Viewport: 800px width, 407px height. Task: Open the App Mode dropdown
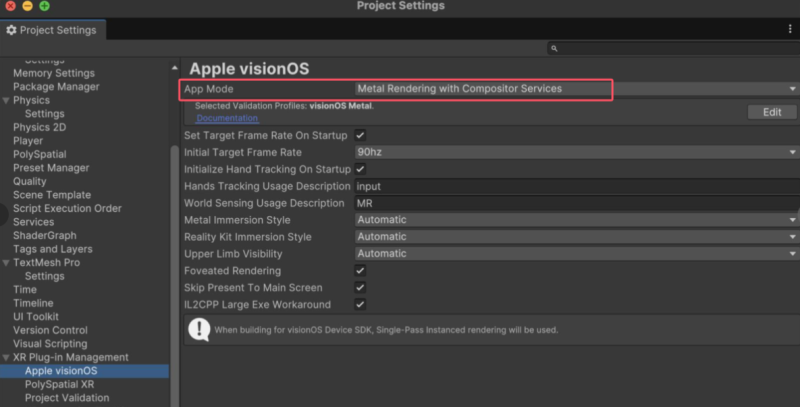[576, 89]
